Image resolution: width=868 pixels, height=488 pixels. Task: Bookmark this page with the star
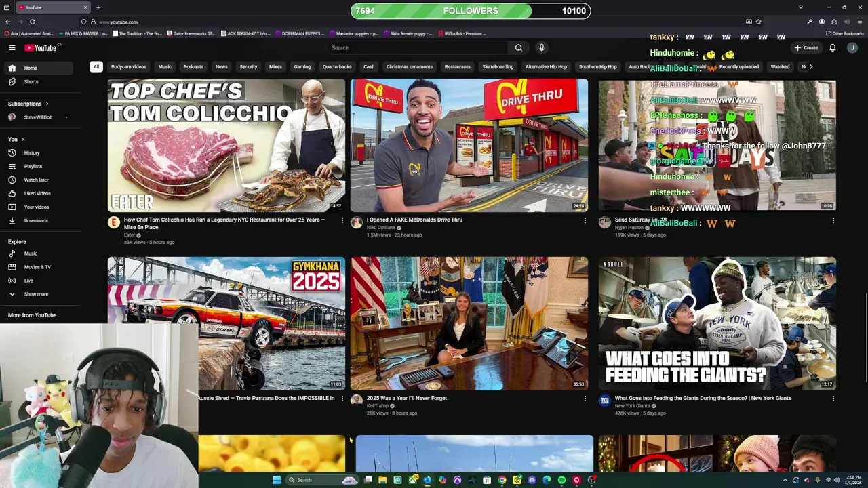pyautogui.click(x=758, y=22)
